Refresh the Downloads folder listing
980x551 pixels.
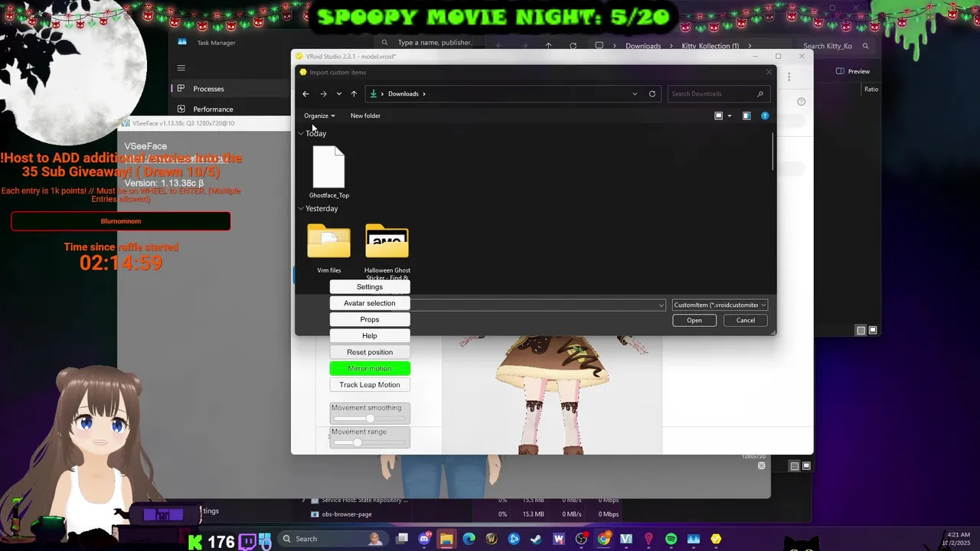click(652, 94)
